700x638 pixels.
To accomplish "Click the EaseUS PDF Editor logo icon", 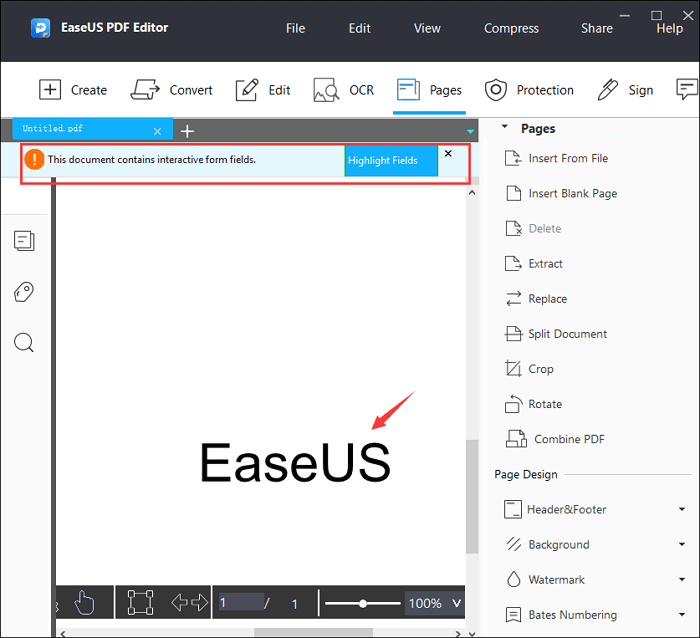I will tap(41, 28).
